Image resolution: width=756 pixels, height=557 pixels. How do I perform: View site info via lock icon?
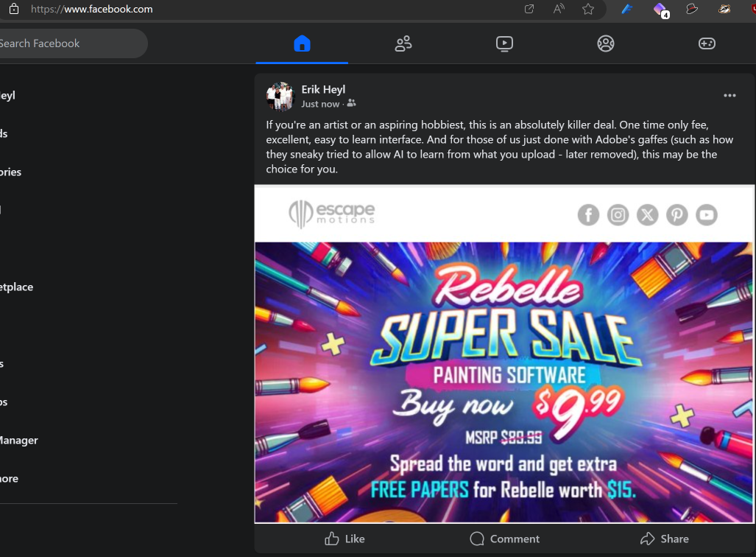point(14,9)
